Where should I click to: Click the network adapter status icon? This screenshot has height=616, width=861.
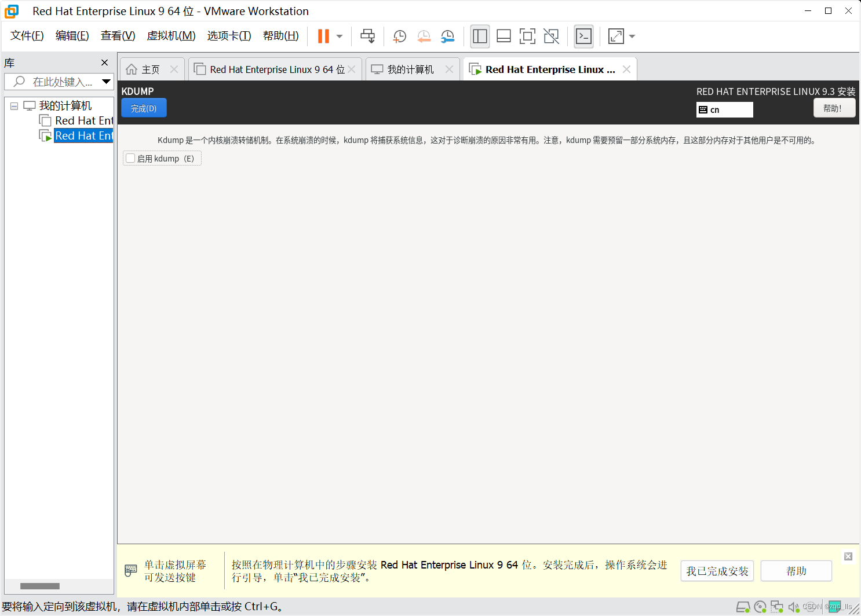coord(777,607)
